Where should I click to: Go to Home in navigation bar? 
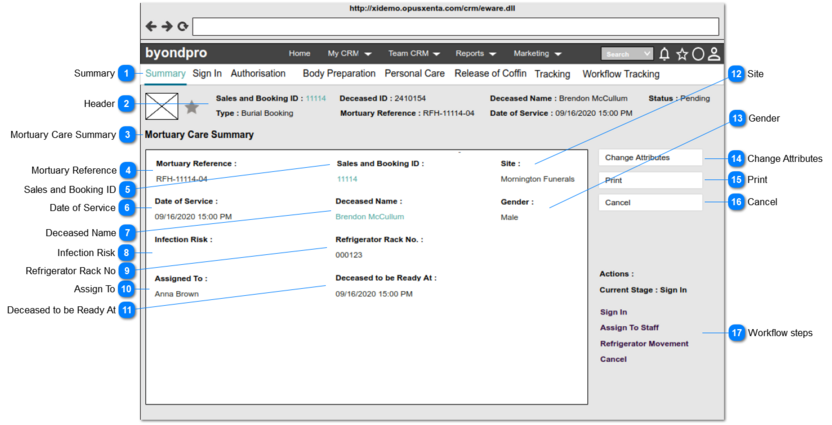tap(299, 54)
